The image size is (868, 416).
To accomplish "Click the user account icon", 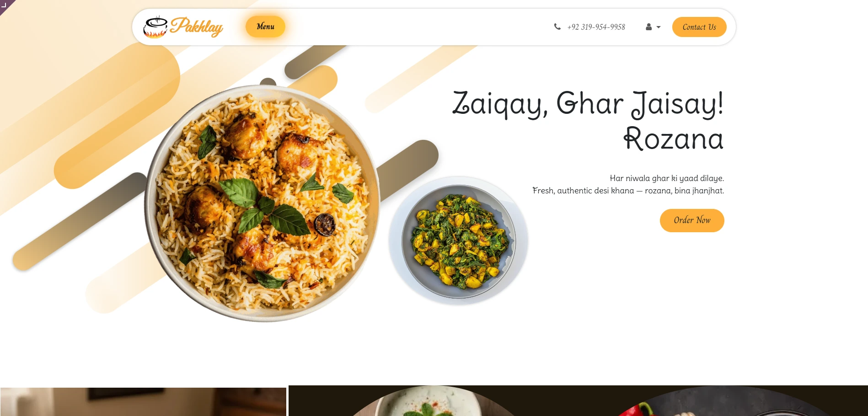I will click(x=648, y=27).
